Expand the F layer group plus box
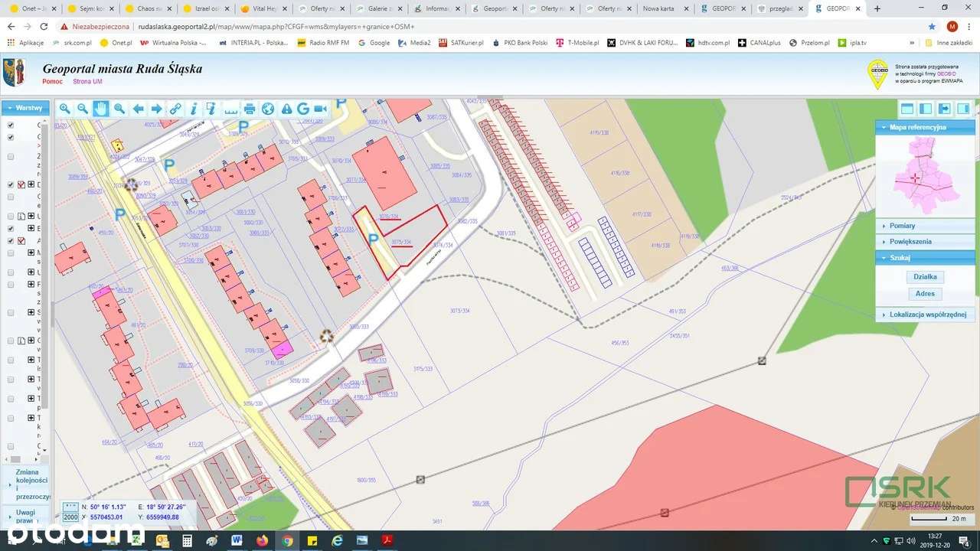Viewport: 980px width, 551px height. click(31, 284)
